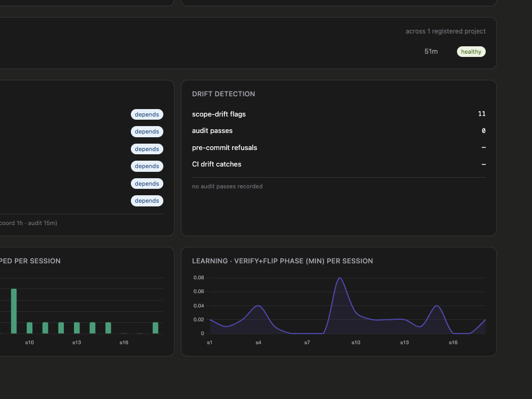The height and width of the screenshot is (399, 532).
Task: Click the green "healthy" status badge
Action: (x=471, y=52)
